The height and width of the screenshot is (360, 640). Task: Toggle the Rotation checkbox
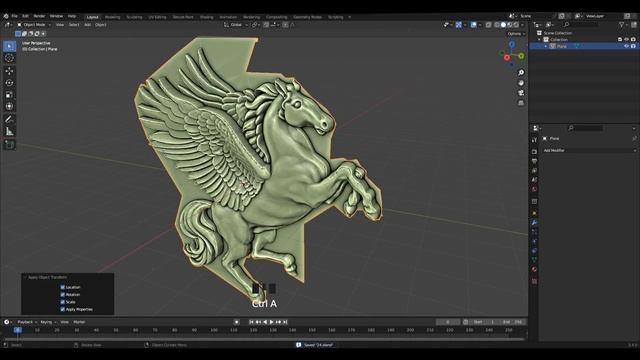(62, 295)
